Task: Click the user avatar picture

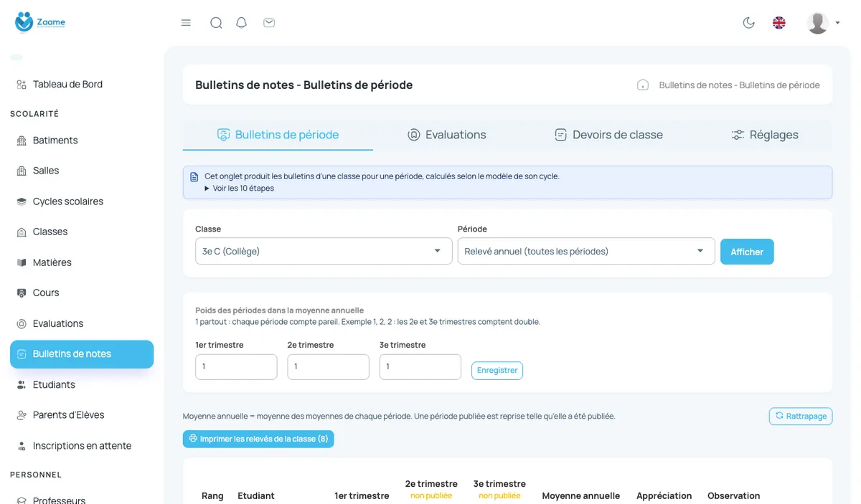Action: coord(818,23)
